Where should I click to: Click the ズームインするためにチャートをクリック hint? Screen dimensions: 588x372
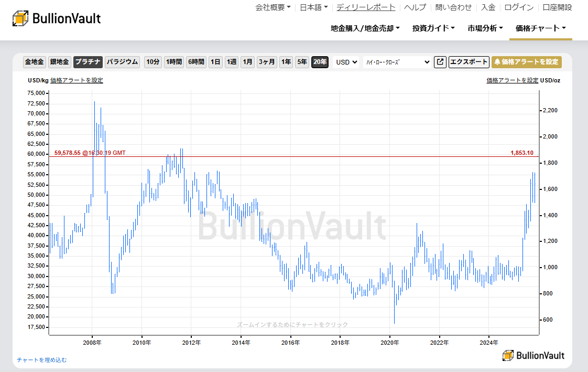[x=292, y=325]
